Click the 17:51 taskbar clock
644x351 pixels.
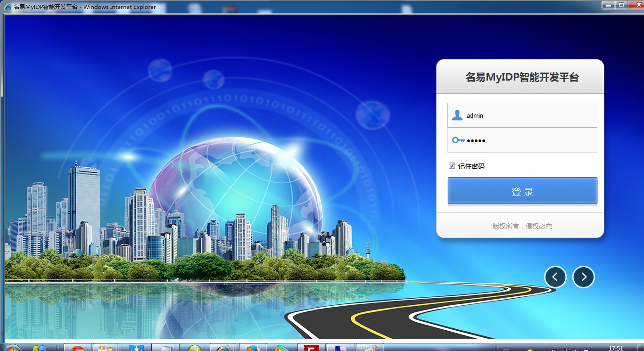coord(616,349)
